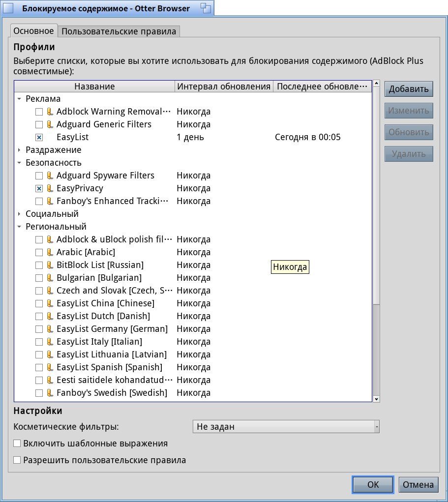448x502 pixels.
Task: Collapse the 'Региональный' category
Action: [x=19, y=227]
